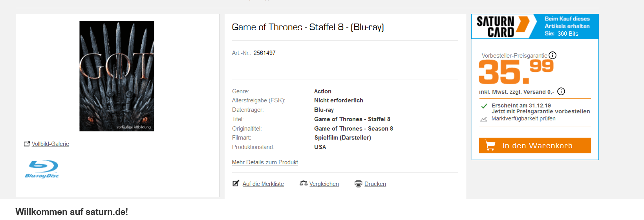Click the Vollbild-Galerie external link icon
This screenshot has height=220, width=644.
27,144
